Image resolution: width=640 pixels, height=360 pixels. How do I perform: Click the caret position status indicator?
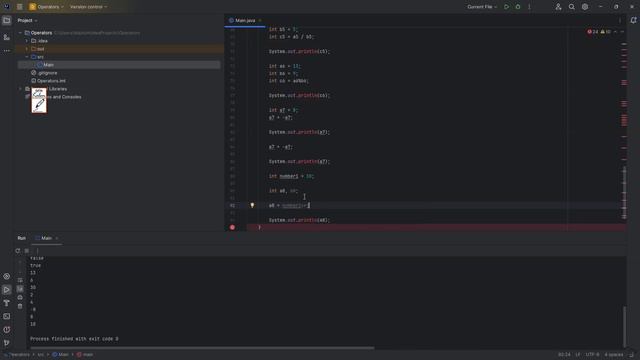pyautogui.click(x=564, y=355)
